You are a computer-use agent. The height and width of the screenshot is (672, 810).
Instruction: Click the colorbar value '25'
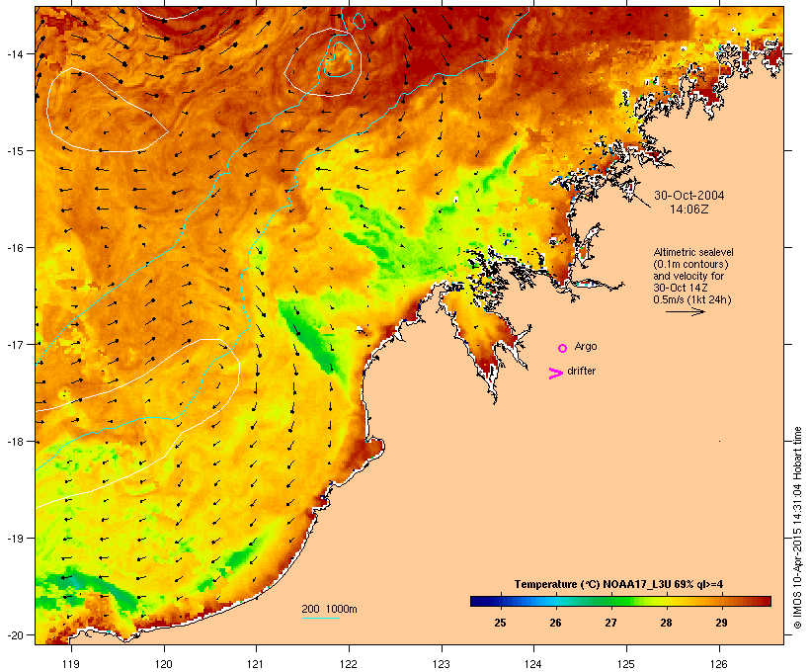pos(500,623)
